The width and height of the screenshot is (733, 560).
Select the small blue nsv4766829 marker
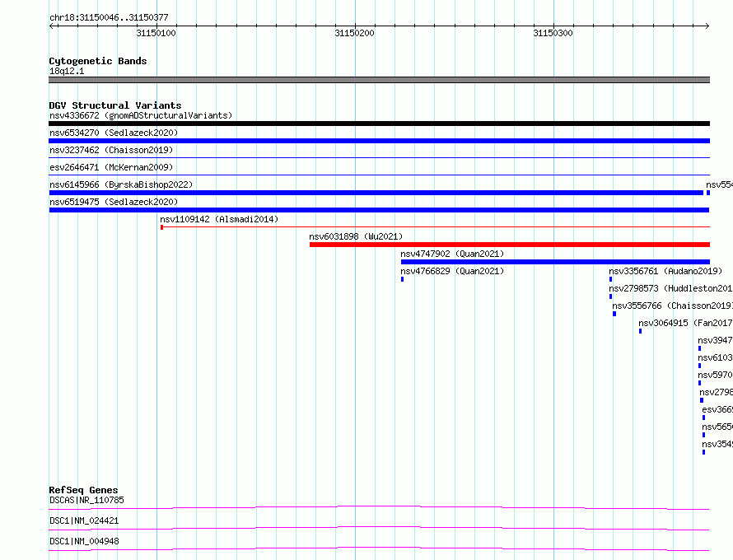(x=402, y=279)
